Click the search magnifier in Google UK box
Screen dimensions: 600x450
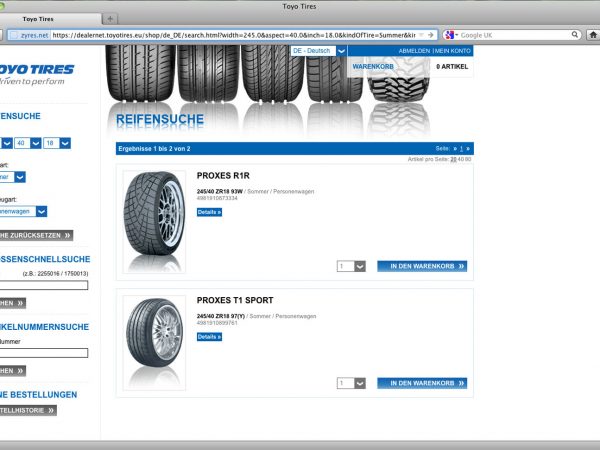coord(575,34)
